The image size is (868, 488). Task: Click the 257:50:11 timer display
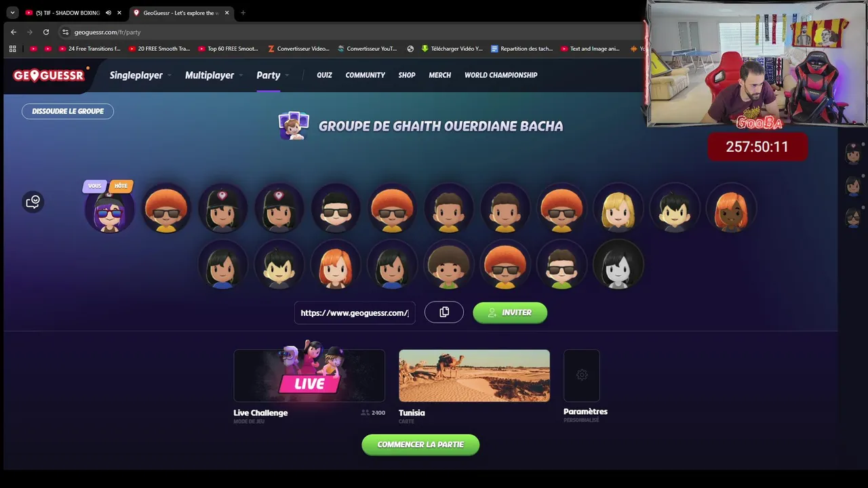(757, 146)
